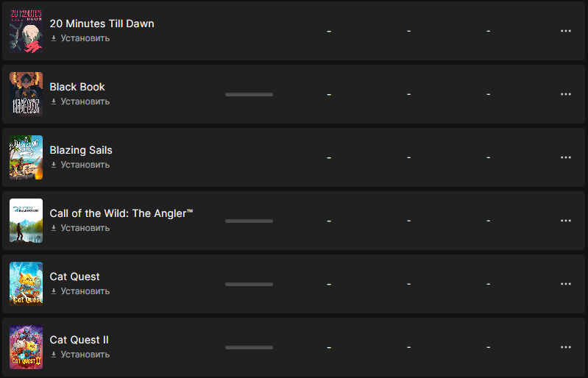Open three-dot menu for Cat Quest II
The image size is (588, 378).
pyautogui.click(x=565, y=347)
